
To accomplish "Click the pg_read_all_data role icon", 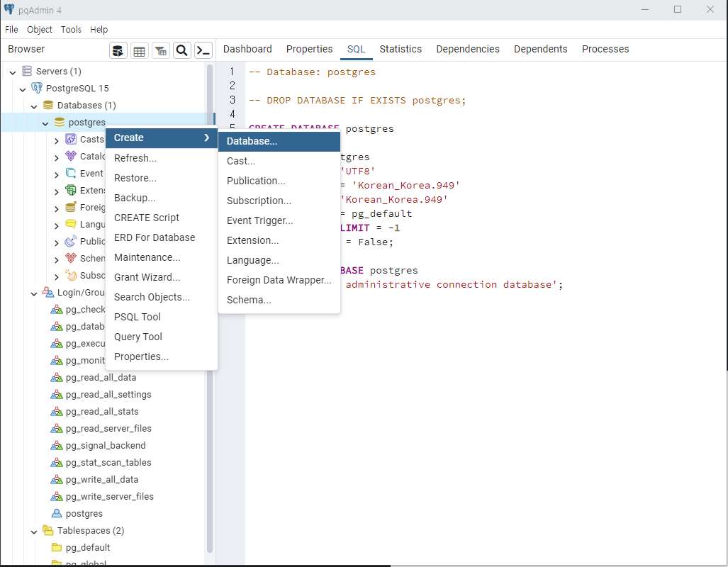I will [57, 377].
